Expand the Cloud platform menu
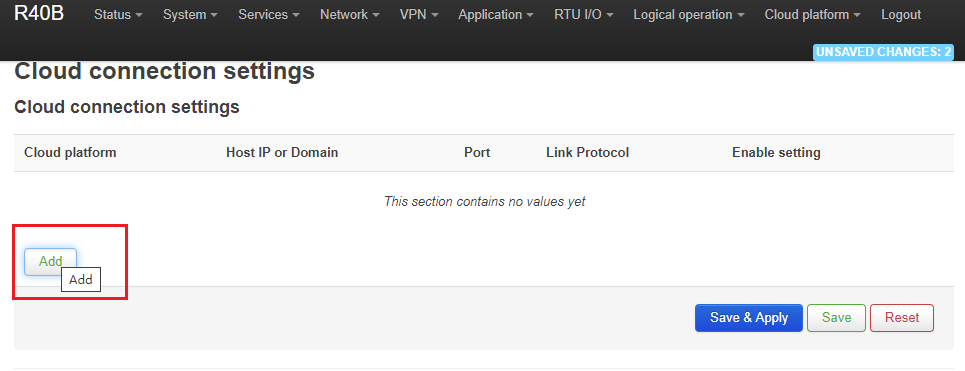 (x=812, y=15)
